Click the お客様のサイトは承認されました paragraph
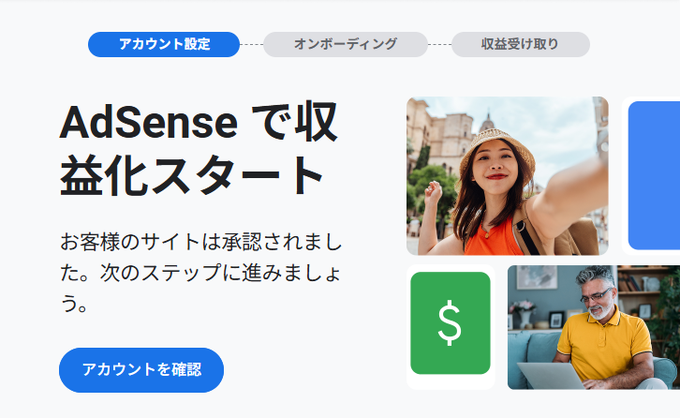680x418 pixels. pyautogui.click(x=201, y=272)
